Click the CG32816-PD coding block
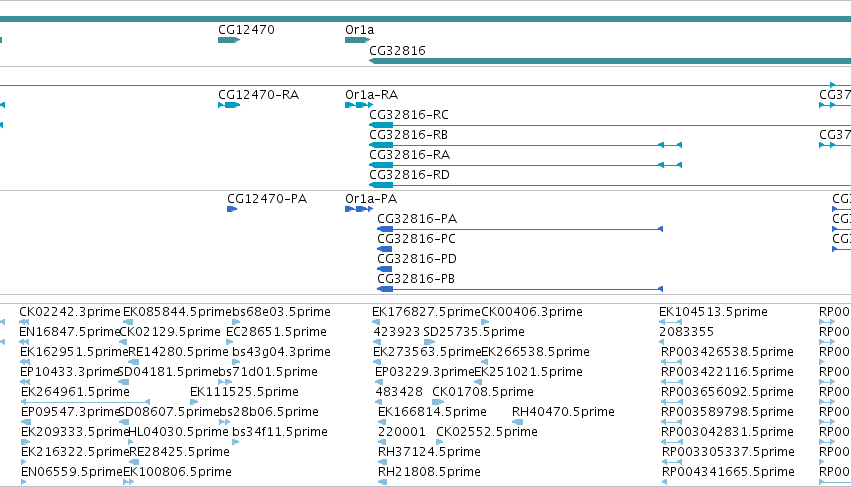Viewport: 851px width, 487px height. (385, 269)
